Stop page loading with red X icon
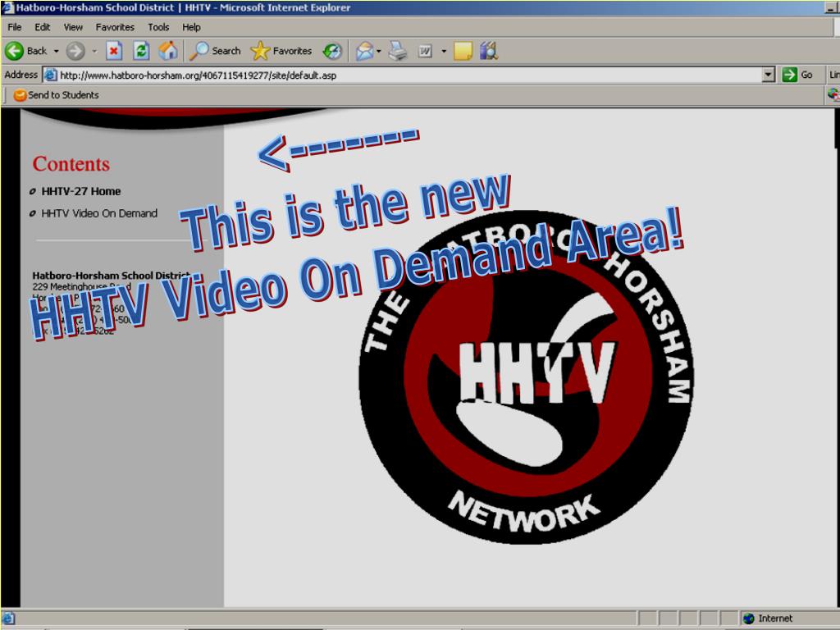This screenshot has height=630, width=840. pyautogui.click(x=113, y=51)
